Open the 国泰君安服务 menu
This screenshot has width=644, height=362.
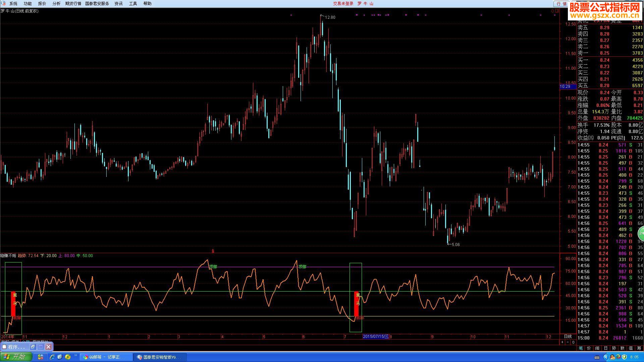[x=97, y=3]
